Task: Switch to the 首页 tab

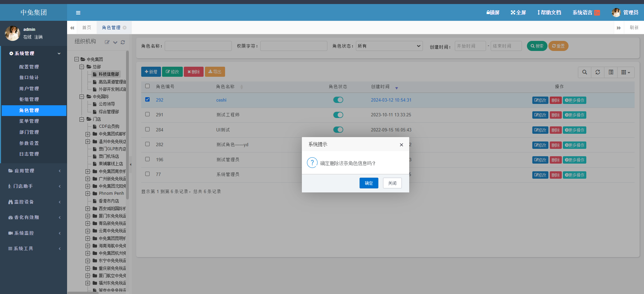Action: coord(87,27)
